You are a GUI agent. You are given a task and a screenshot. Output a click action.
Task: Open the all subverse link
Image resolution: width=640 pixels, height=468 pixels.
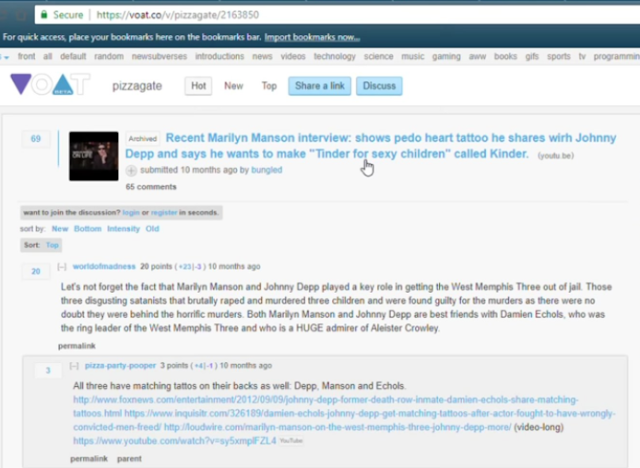(48, 56)
